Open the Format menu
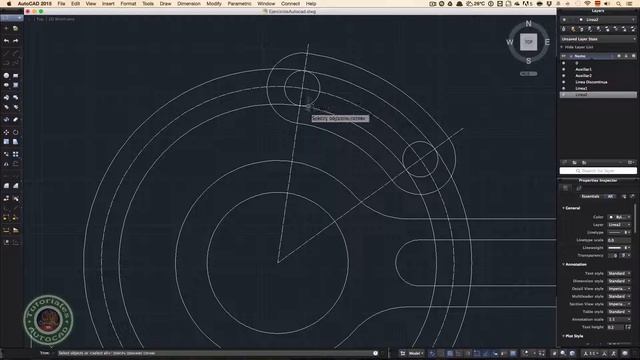The width and height of the screenshot is (640, 360). 128,4
